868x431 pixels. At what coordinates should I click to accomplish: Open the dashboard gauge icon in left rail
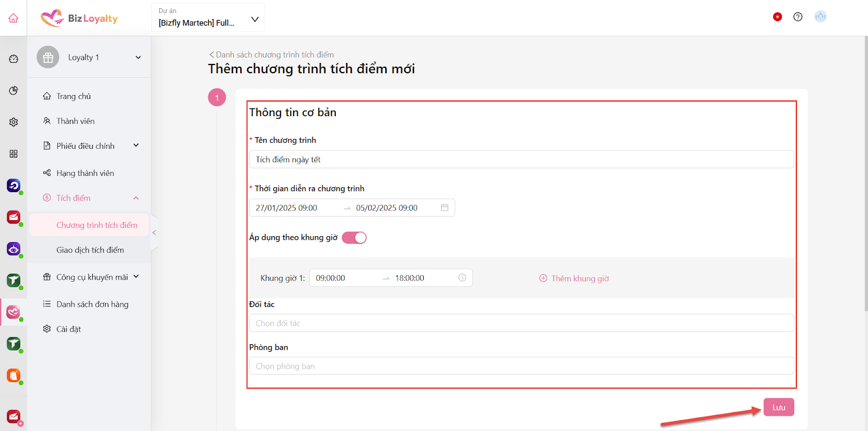pyautogui.click(x=14, y=59)
